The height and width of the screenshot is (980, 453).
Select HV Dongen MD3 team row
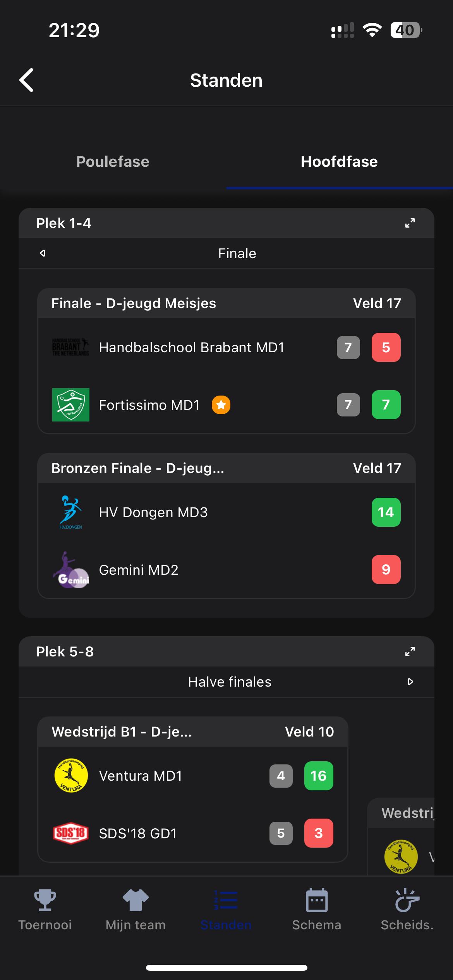(x=226, y=512)
